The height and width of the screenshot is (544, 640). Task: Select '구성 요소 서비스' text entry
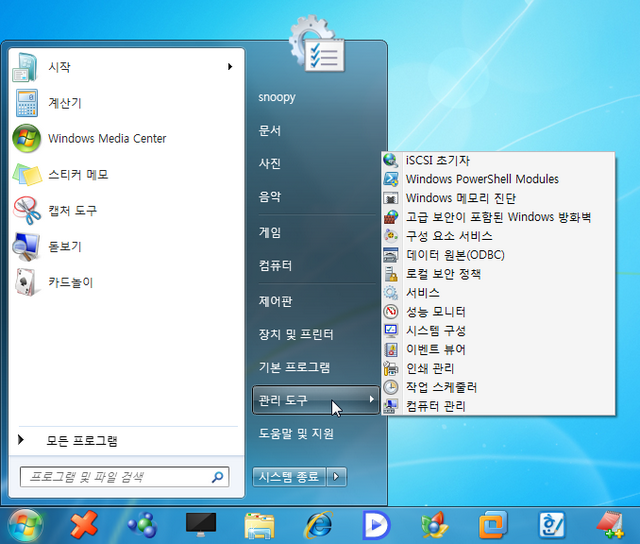tap(449, 236)
